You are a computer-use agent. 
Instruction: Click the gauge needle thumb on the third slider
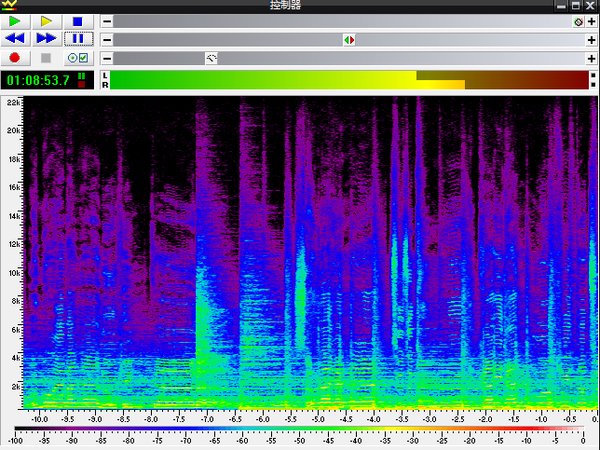pyautogui.click(x=211, y=59)
